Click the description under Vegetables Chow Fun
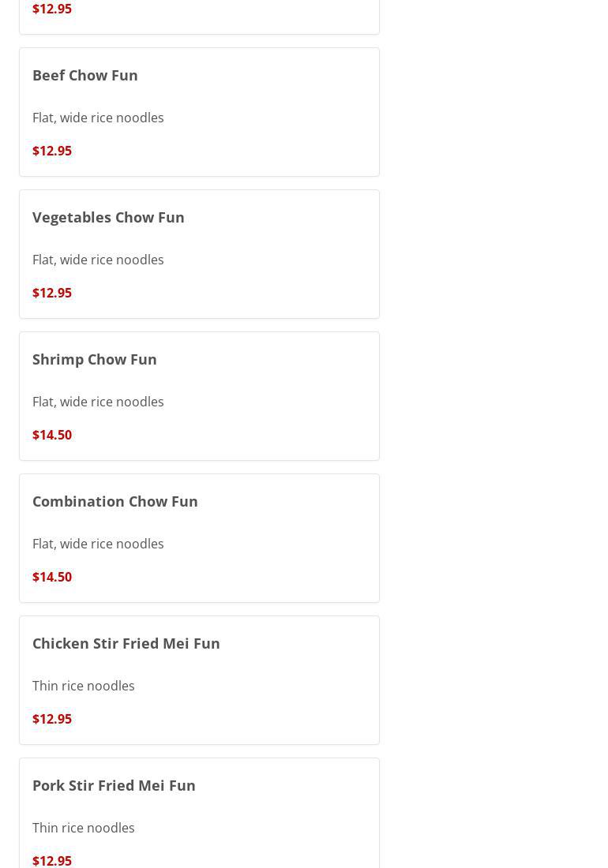Viewport: 608px width, 868px height. coord(98,260)
